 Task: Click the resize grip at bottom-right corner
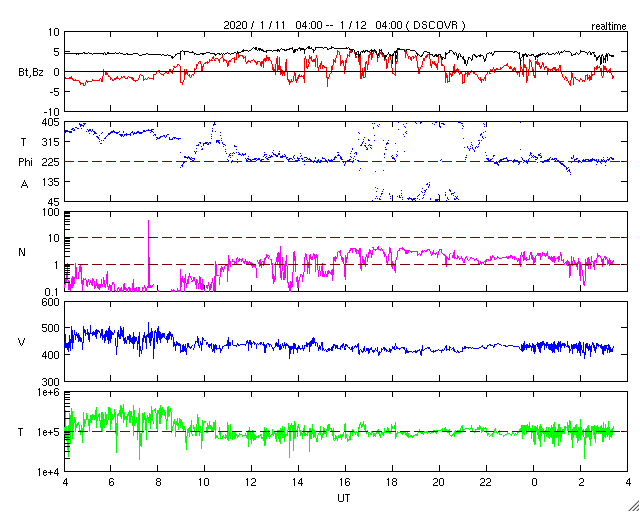(x=633, y=506)
